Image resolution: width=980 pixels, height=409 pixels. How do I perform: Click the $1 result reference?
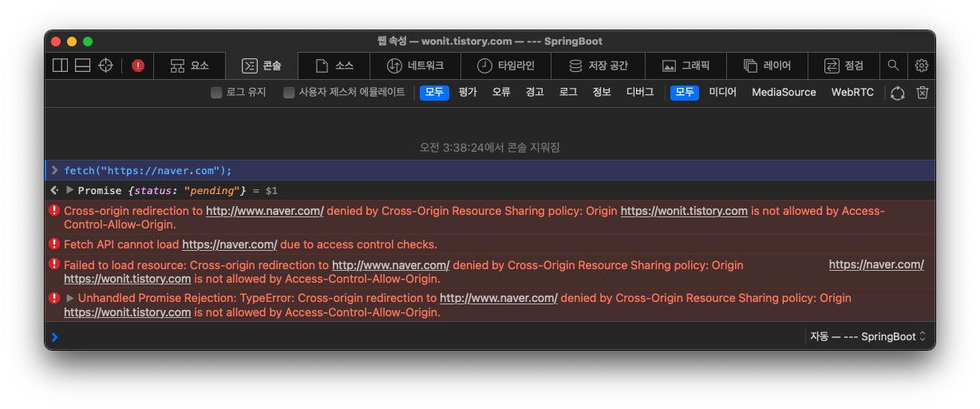(271, 191)
